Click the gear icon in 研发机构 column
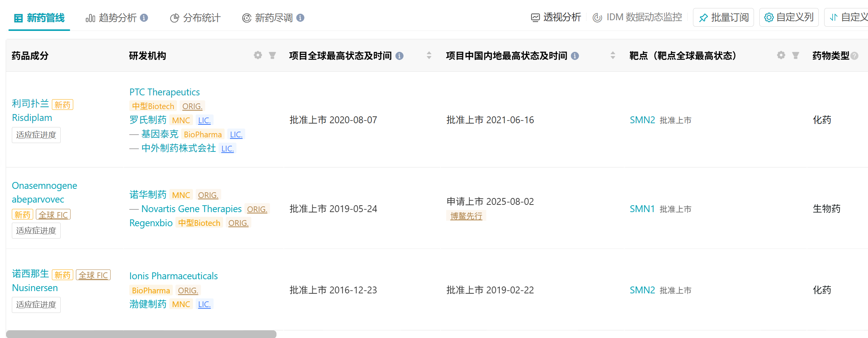 [258, 55]
